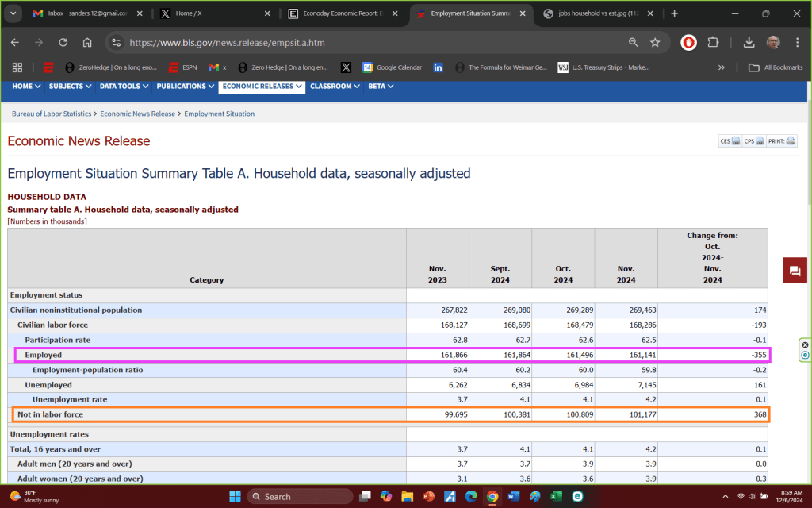Launch Excel from the taskbar
This screenshot has height=508, width=812.
[556, 496]
